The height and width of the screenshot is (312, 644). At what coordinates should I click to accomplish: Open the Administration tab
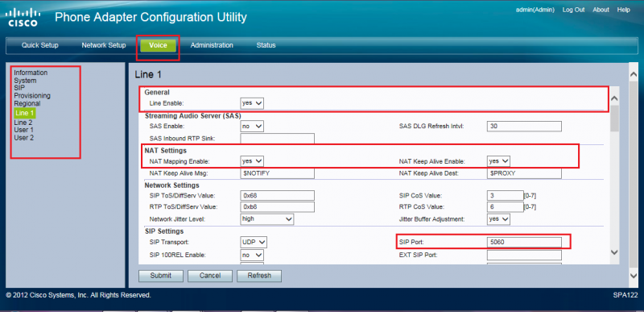212,45
